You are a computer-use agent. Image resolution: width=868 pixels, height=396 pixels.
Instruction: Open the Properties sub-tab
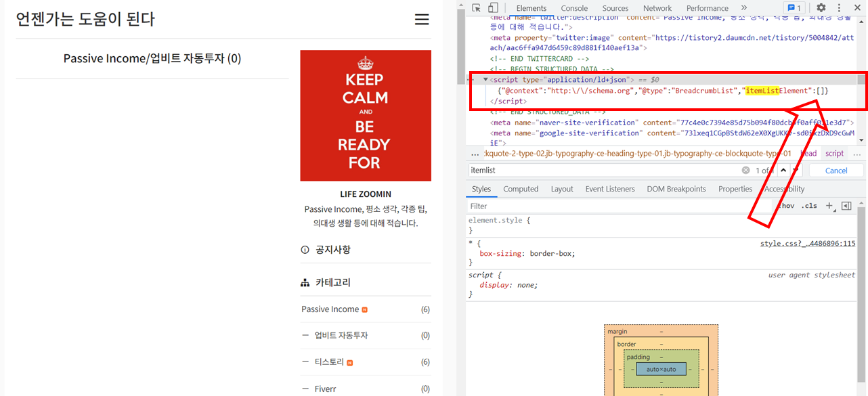735,189
